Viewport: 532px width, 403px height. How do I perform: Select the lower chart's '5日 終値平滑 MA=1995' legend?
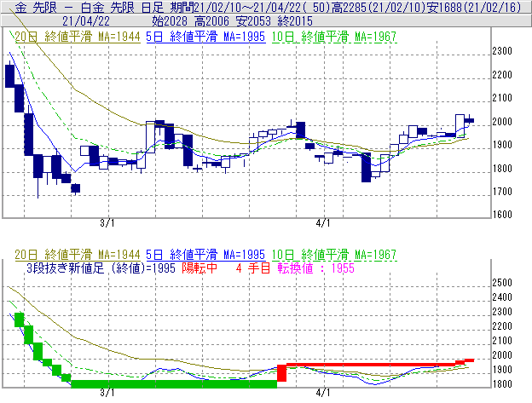click(x=205, y=255)
